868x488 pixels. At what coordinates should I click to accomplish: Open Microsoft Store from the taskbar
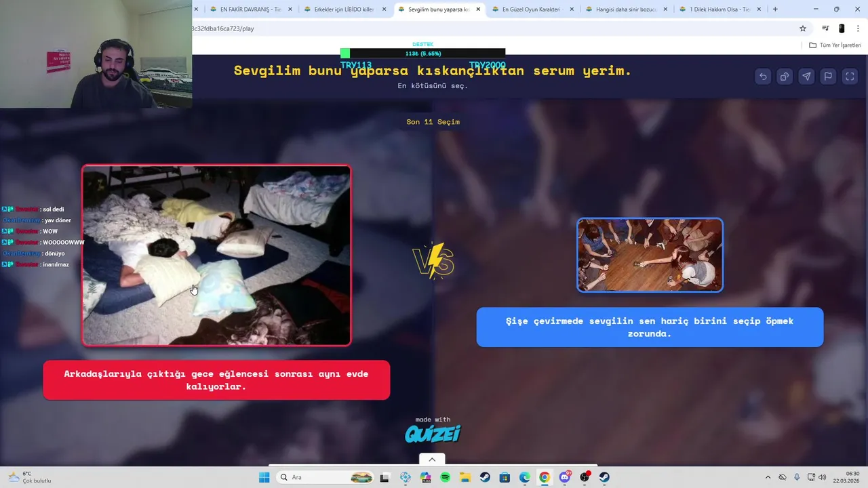(505, 477)
